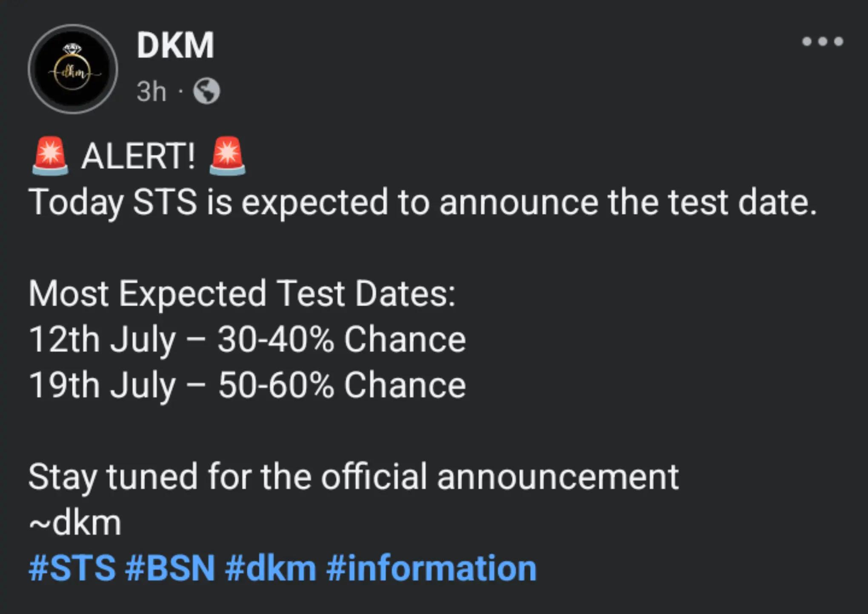Click the 'Stay tuned for the official announcement' line

(x=354, y=477)
